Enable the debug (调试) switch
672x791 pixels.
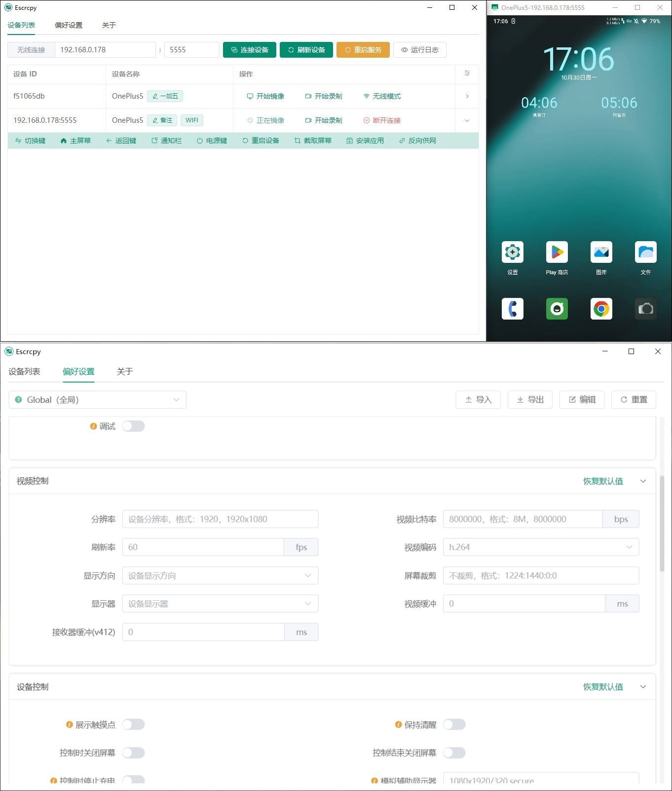133,426
